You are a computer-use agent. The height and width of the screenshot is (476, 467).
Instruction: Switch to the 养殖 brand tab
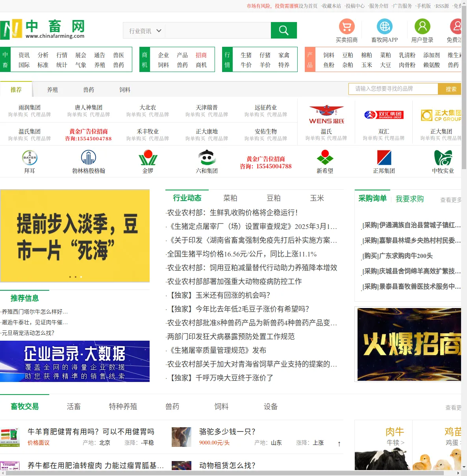point(52,90)
